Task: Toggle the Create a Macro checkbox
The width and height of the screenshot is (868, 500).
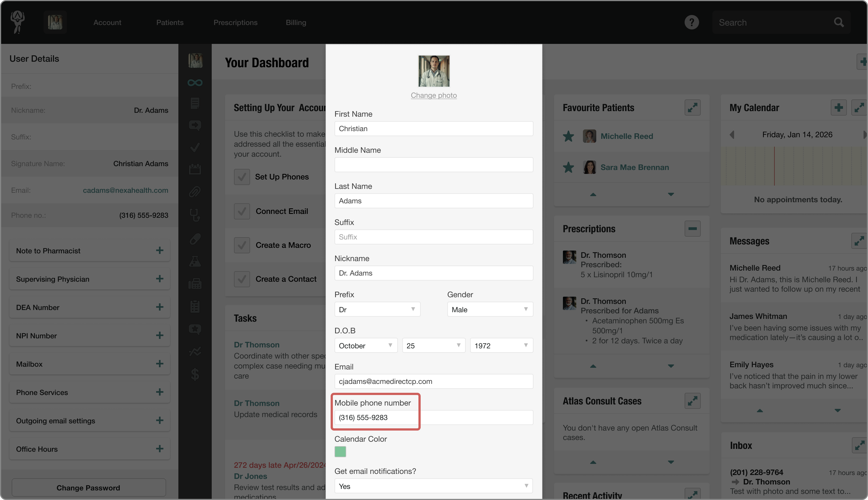Action: pos(242,245)
